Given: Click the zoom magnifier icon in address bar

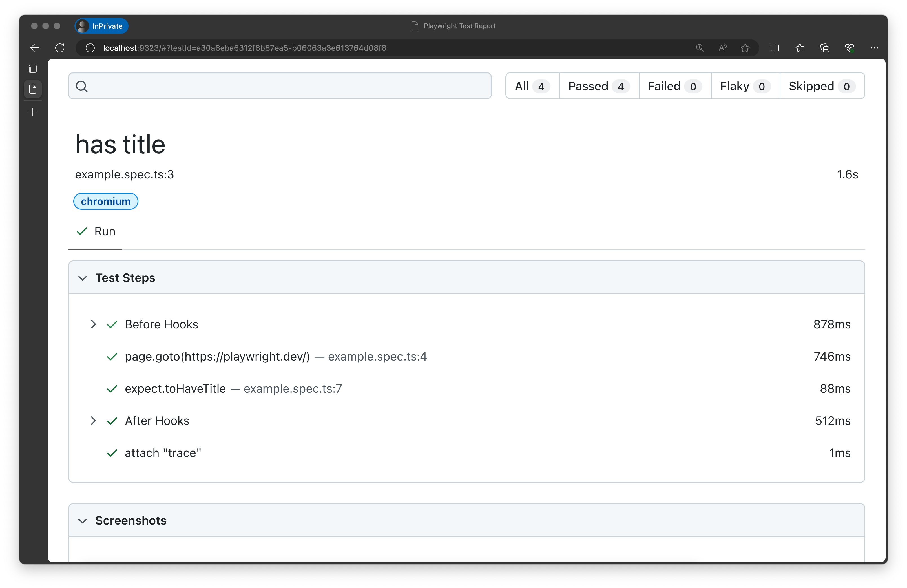Looking at the screenshot, I should [x=700, y=48].
